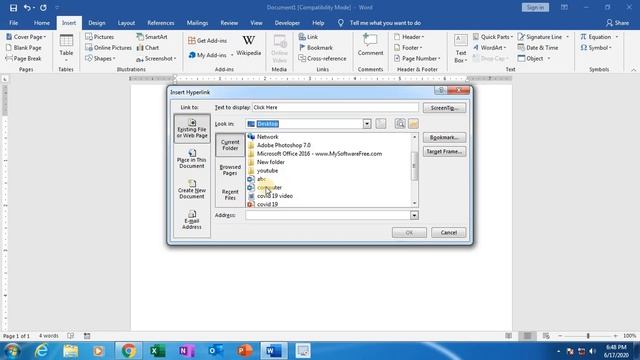Switch to the Home tab

(42, 23)
